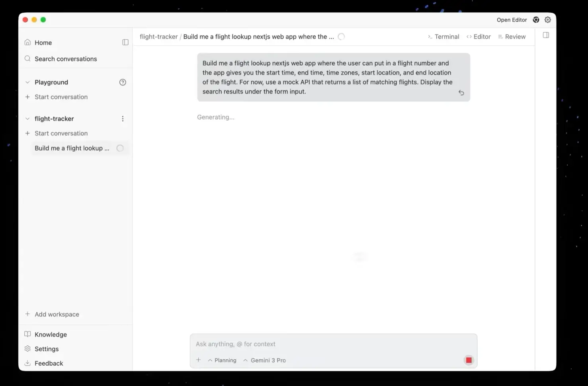Click the Open Editor button
The width and height of the screenshot is (588, 386).
(x=512, y=20)
